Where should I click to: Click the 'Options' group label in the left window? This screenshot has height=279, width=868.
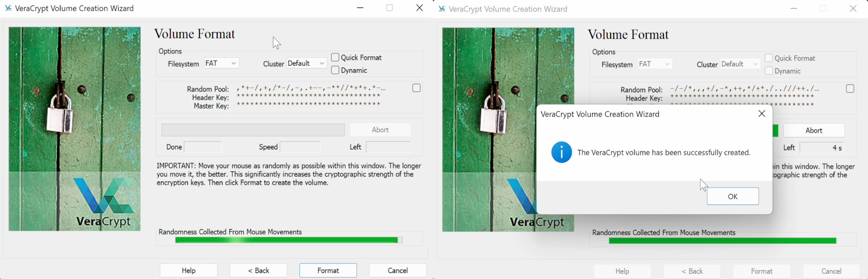(x=170, y=51)
